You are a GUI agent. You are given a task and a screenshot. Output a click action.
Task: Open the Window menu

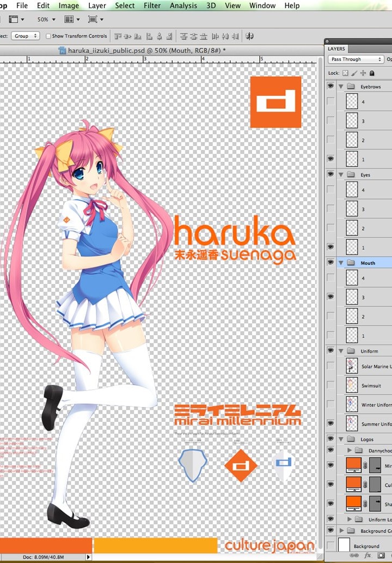click(262, 5)
